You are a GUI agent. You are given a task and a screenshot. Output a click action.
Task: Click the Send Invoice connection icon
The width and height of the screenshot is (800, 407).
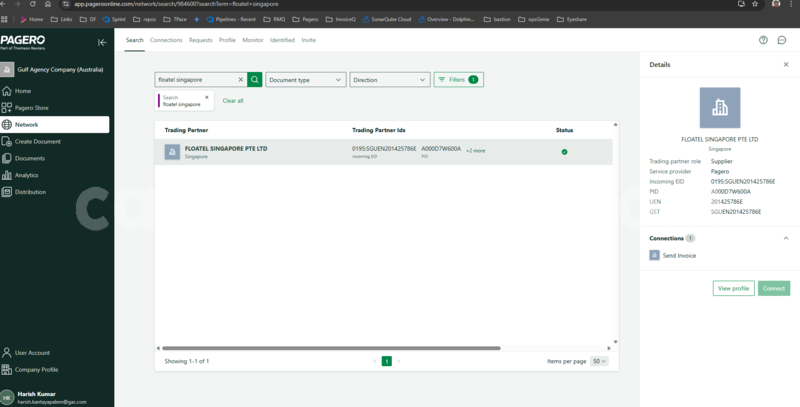[x=654, y=256]
